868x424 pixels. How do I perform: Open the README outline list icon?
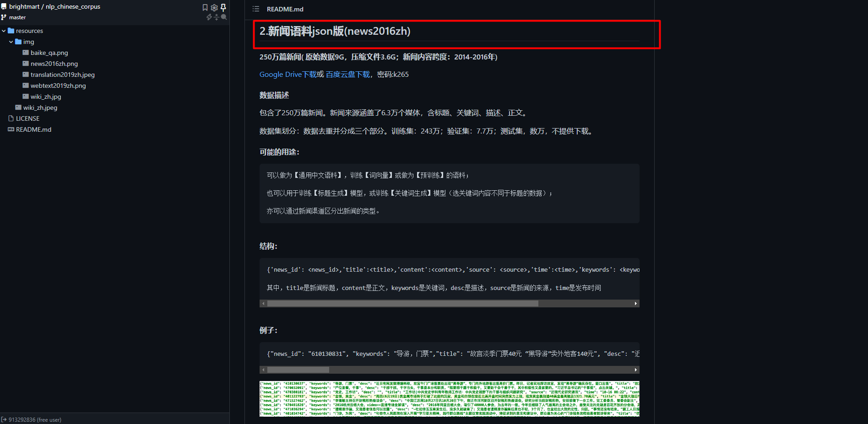coord(256,9)
